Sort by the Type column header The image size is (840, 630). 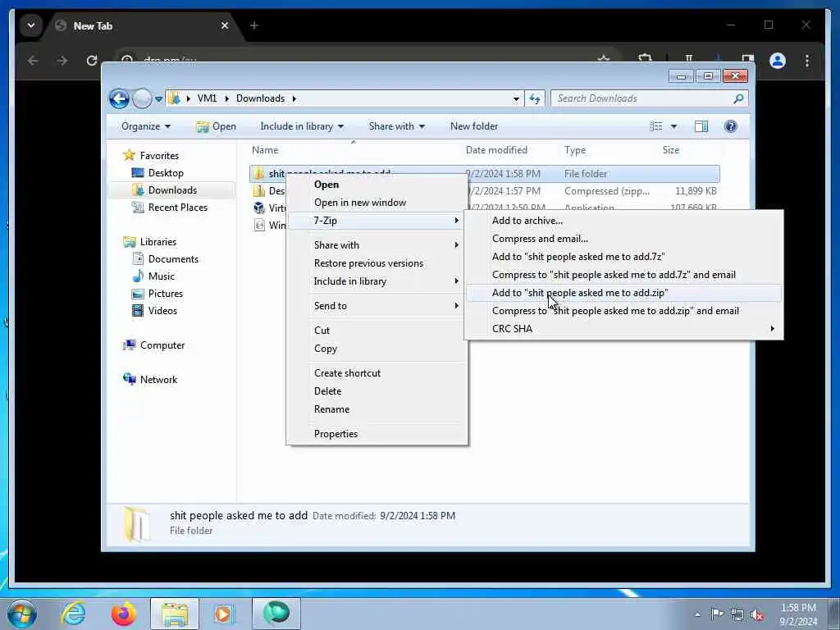[x=575, y=151]
